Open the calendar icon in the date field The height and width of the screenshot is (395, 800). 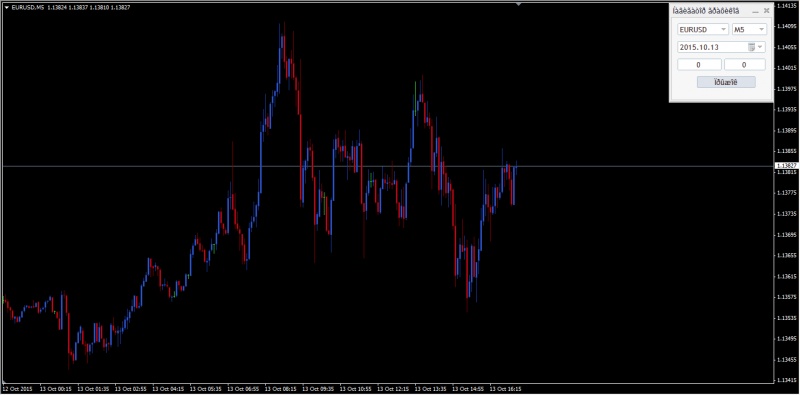(x=751, y=47)
